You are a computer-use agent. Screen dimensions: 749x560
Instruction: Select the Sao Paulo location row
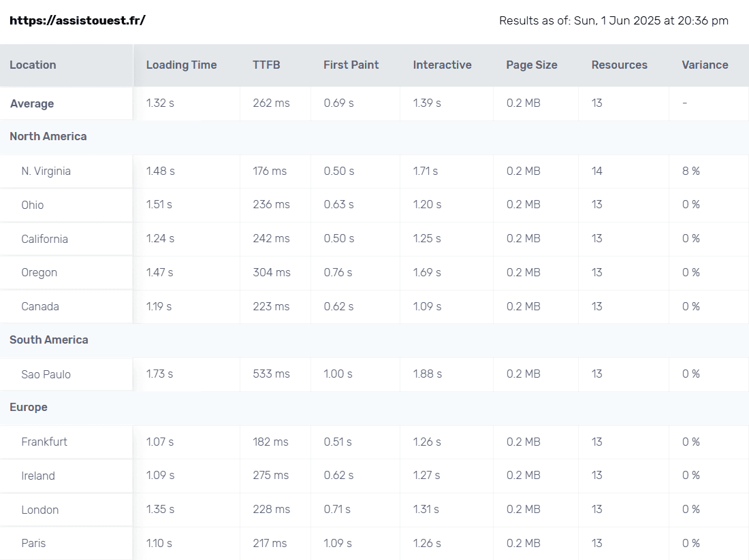[x=46, y=374]
